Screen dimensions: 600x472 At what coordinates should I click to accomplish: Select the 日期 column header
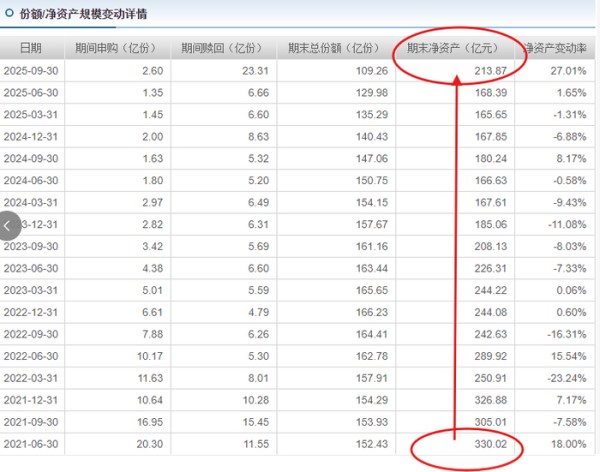click(31, 48)
